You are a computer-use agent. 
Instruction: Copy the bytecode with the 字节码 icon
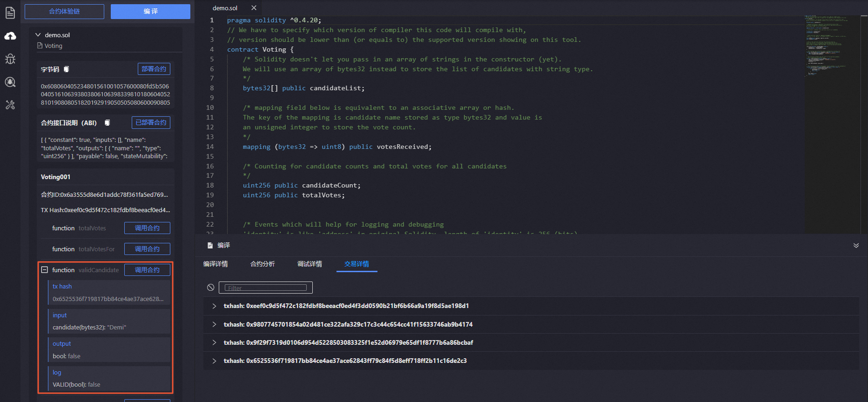(x=66, y=69)
